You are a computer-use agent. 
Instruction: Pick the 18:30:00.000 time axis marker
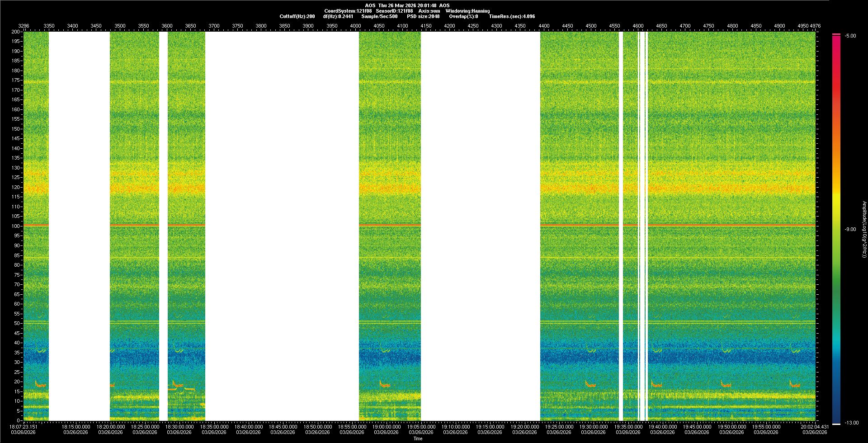click(x=179, y=427)
